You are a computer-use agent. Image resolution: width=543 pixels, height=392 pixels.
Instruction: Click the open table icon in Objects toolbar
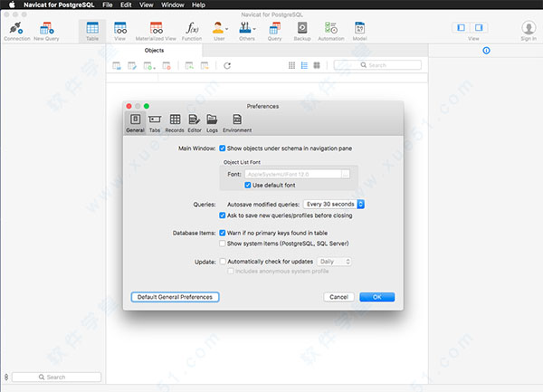[x=117, y=66]
